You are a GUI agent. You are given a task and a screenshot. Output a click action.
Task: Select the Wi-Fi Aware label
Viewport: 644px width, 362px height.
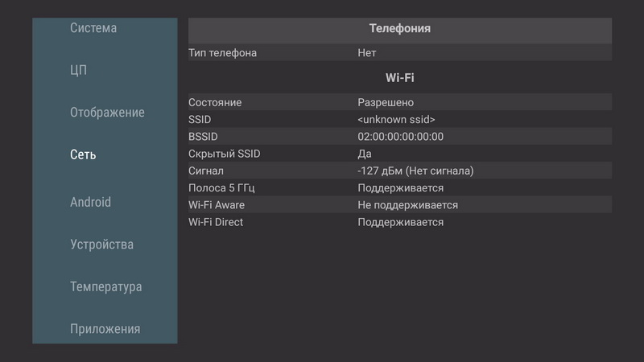tap(217, 205)
